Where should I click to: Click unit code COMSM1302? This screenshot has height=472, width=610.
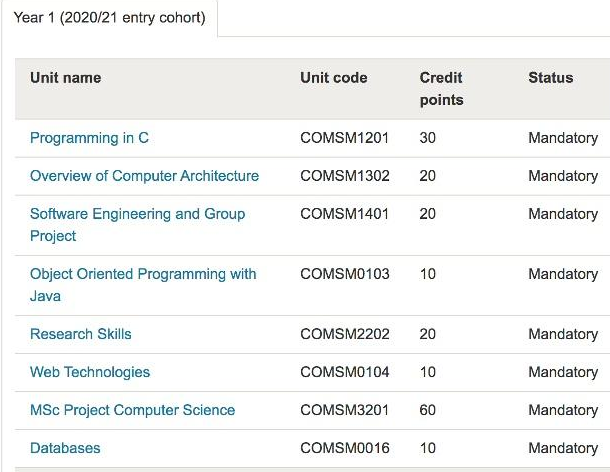pyautogui.click(x=344, y=176)
